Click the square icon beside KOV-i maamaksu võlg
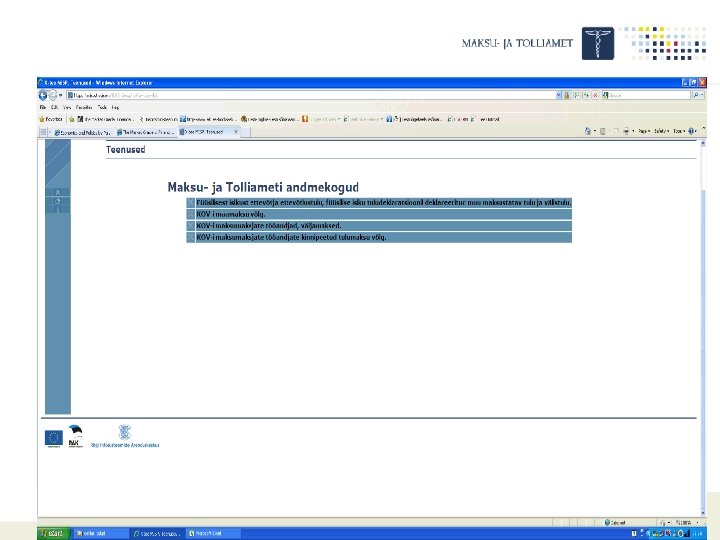 click(191, 214)
